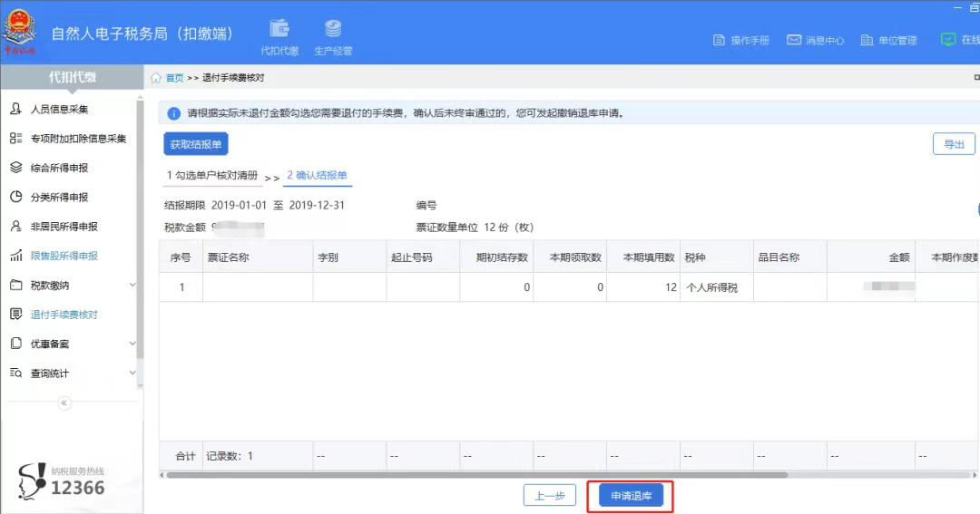
Task: Click the 代扣代缴 sidebar header
Action: pos(72,77)
